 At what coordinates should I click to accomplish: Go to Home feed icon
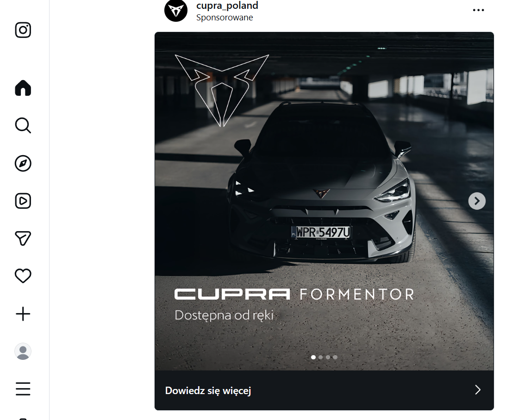click(23, 88)
